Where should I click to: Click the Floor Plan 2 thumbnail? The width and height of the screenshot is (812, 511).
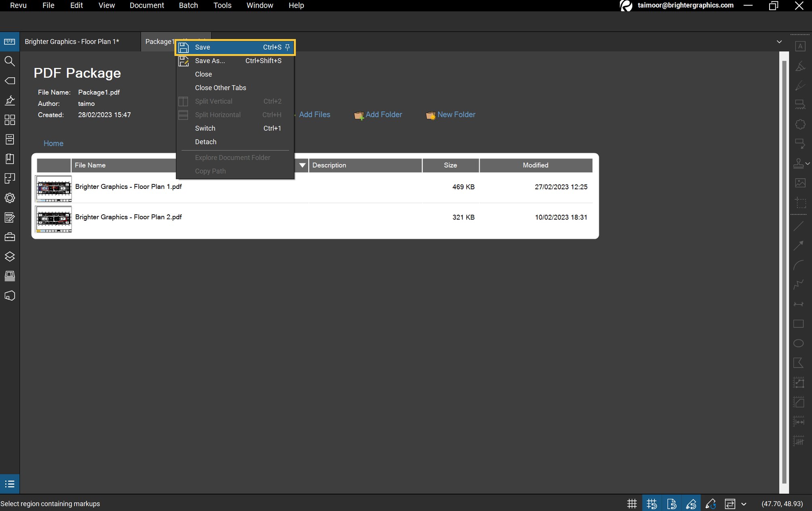[53, 219]
